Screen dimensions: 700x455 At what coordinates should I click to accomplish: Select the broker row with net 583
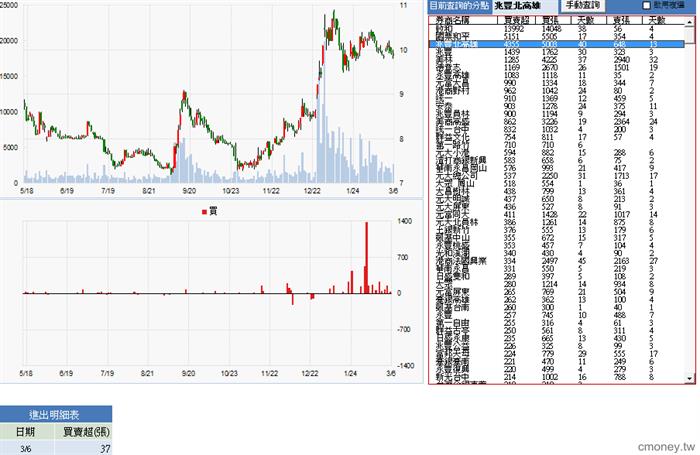[557, 160]
